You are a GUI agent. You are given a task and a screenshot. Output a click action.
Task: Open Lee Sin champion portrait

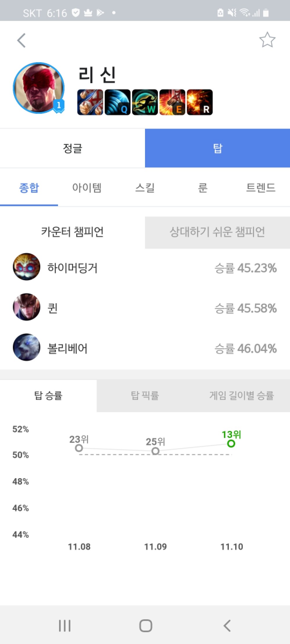tap(39, 88)
